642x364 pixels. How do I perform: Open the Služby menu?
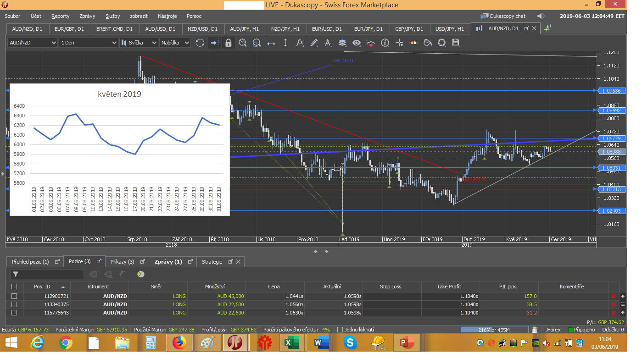(112, 16)
